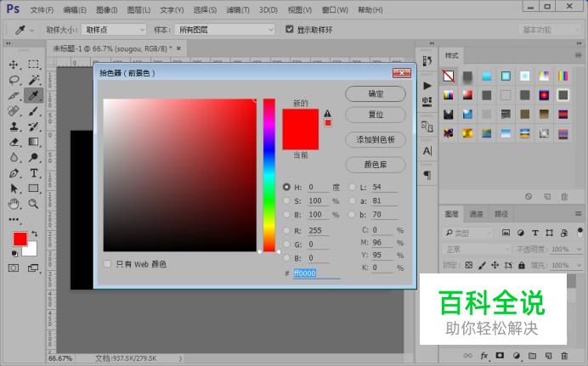
Task: Select the S saturation radio button
Action: click(286, 200)
